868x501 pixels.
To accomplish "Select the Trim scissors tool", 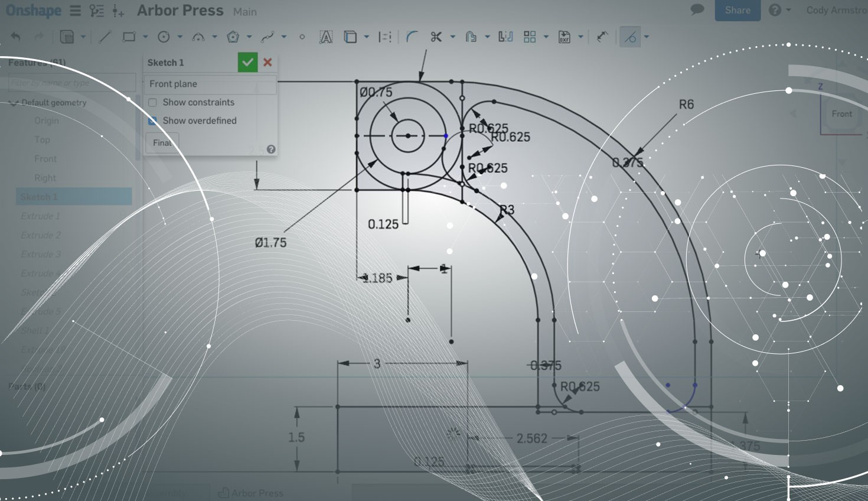I will [x=436, y=37].
